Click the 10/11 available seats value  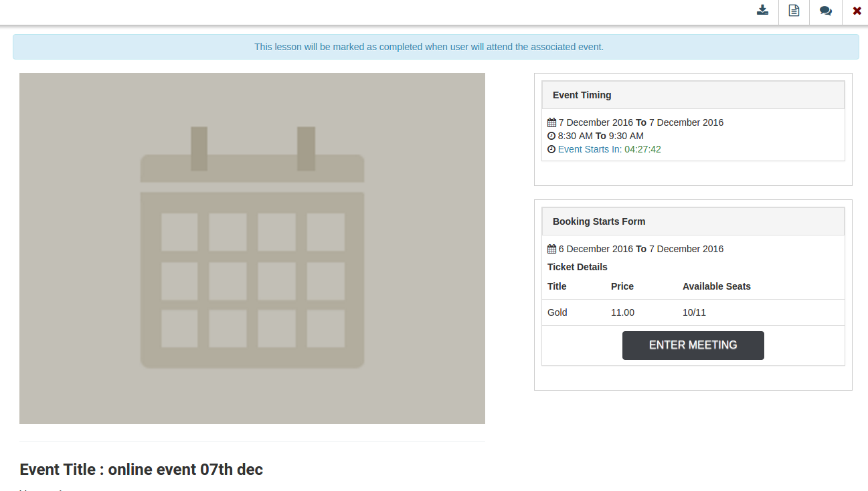pyautogui.click(x=694, y=312)
